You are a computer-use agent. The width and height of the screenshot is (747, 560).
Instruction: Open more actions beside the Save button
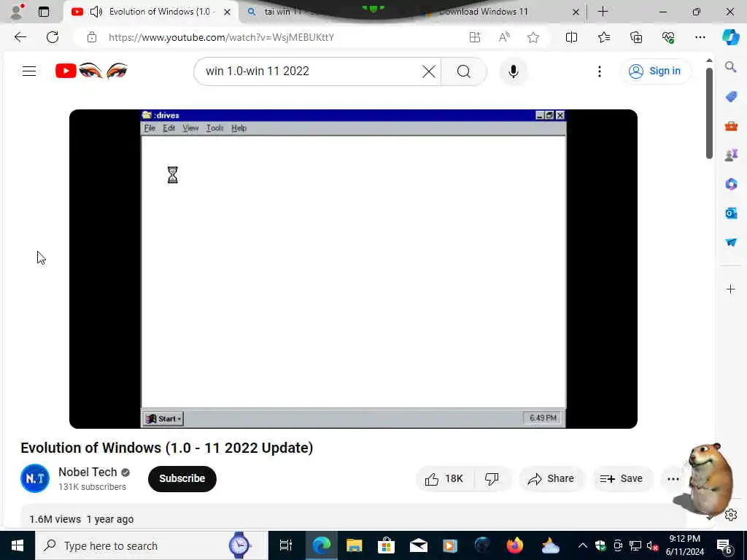[673, 479]
